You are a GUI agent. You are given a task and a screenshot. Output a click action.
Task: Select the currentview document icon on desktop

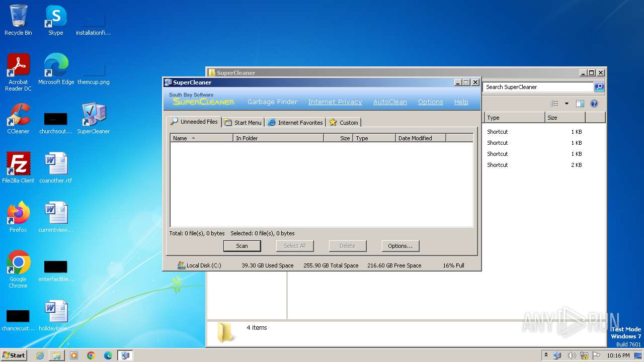click(55, 217)
